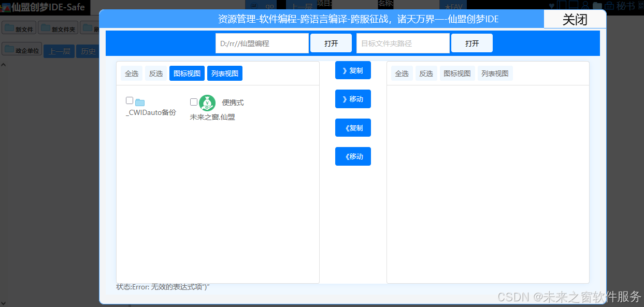Click the background 上一层 button near 历史
Screen dimensions: 644x307
click(59, 51)
